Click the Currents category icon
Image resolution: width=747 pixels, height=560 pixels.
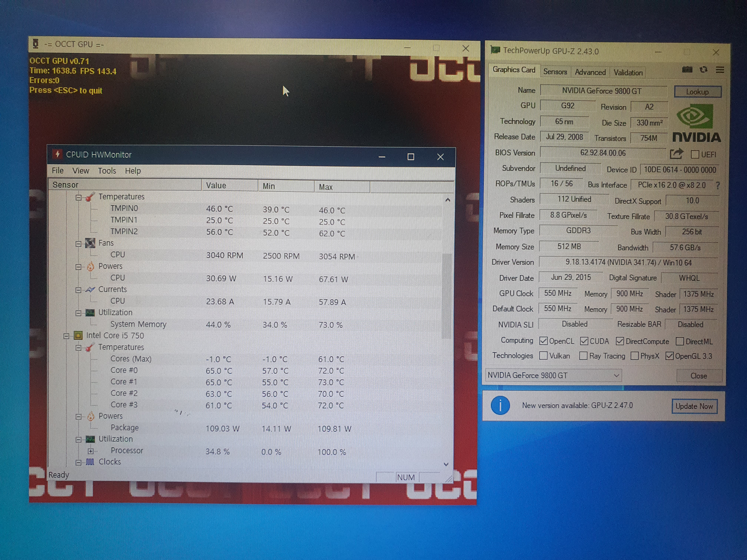click(x=90, y=289)
